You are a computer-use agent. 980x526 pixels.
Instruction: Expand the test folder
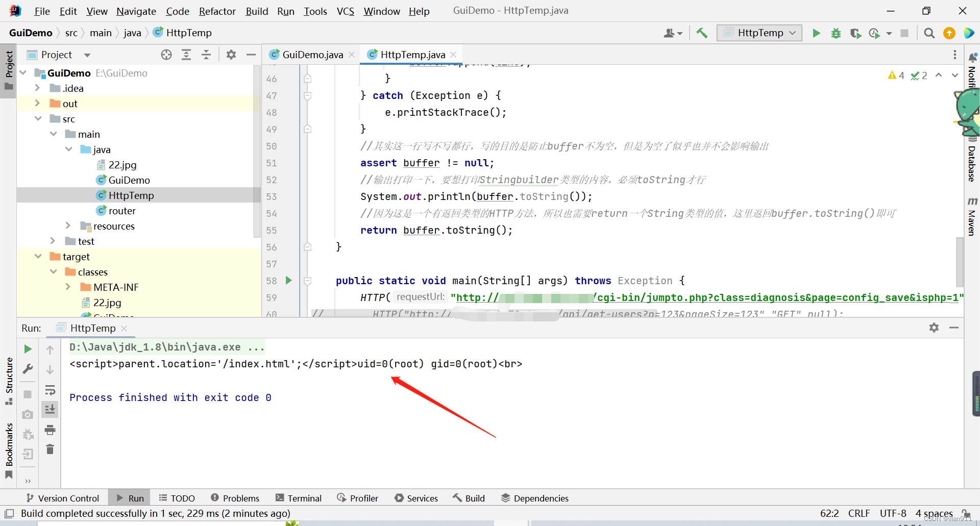pyautogui.click(x=53, y=241)
